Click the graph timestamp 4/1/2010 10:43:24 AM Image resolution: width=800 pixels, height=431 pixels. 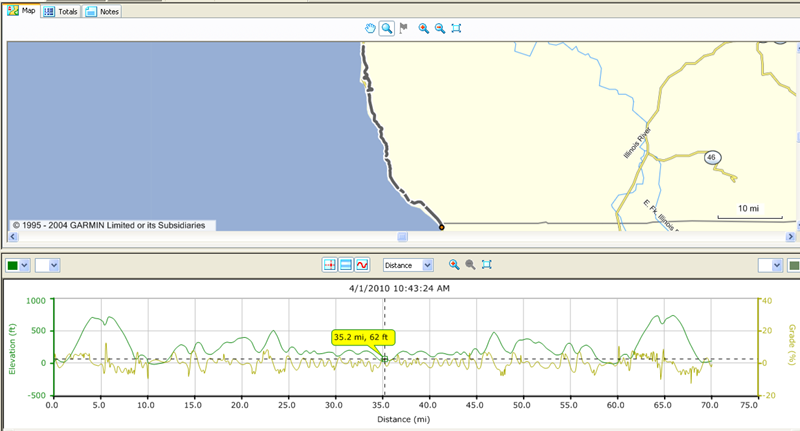(399, 288)
